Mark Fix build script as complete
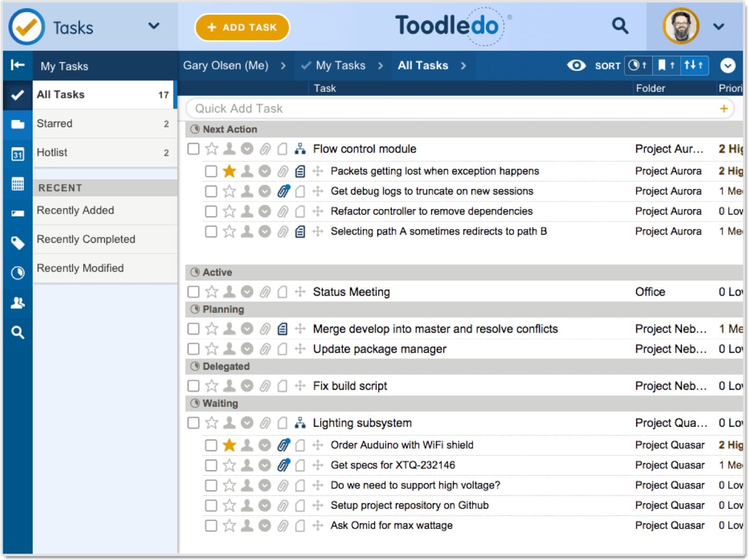The width and height of the screenshot is (748, 560). 193,386
